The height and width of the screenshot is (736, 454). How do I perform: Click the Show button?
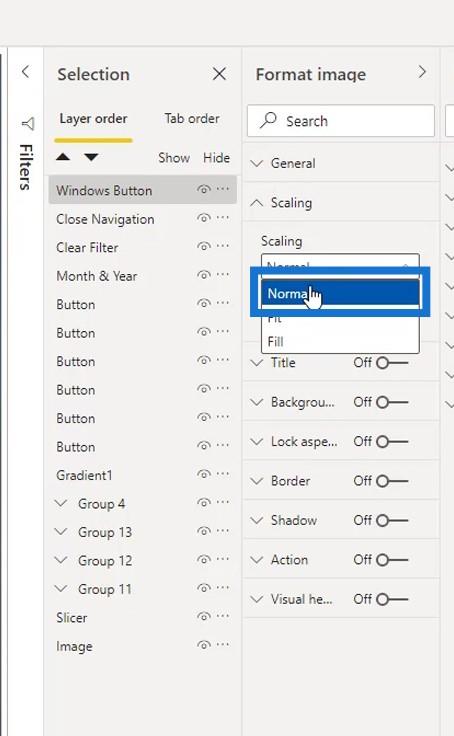click(174, 158)
